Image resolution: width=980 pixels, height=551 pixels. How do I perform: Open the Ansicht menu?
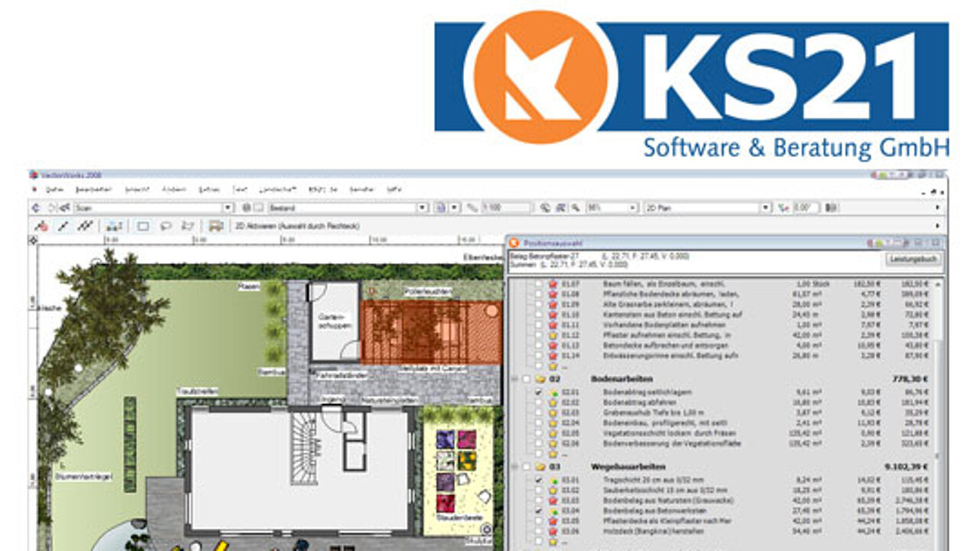click(x=137, y=189)
